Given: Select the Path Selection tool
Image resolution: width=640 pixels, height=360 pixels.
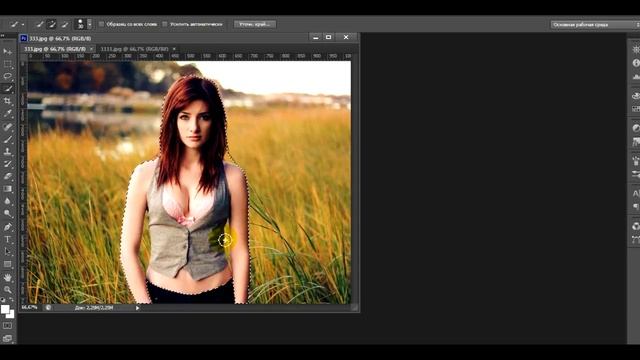Looking at the screenshot, I should click(7, 252).
